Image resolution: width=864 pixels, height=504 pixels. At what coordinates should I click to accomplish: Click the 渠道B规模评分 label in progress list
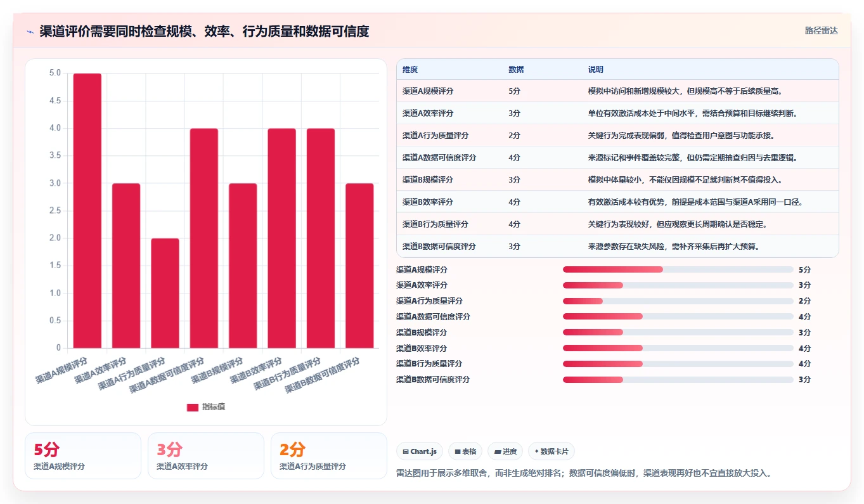(422, 333)
